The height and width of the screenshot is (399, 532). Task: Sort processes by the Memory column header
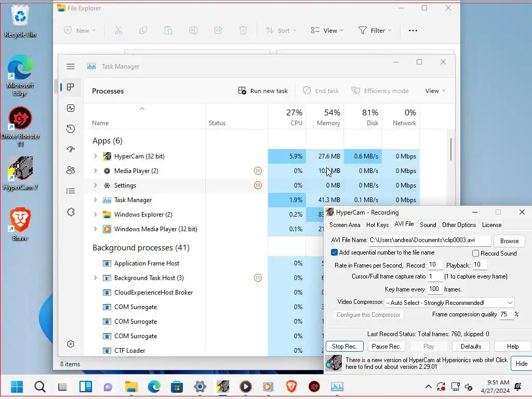(325, 117)
